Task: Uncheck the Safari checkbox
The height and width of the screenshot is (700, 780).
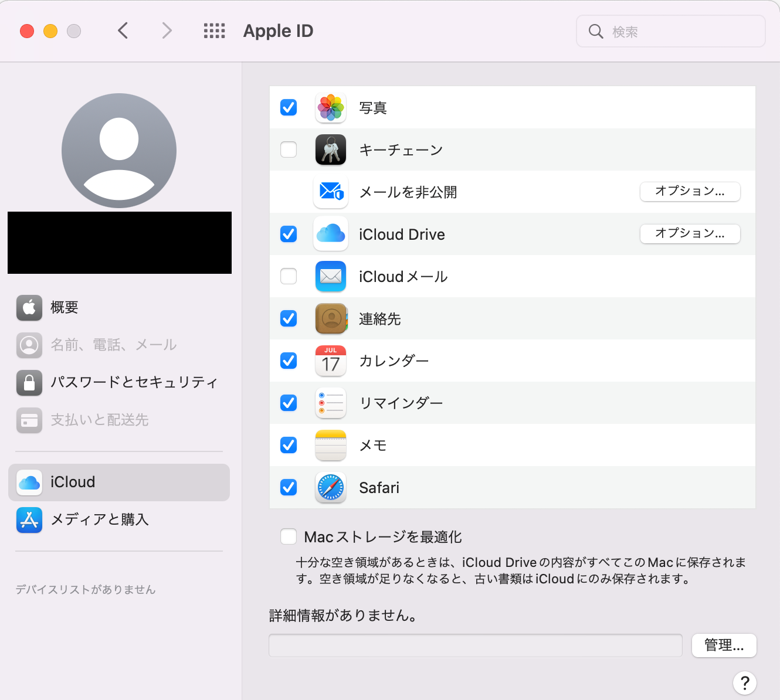Action: [x=289, y=487]
